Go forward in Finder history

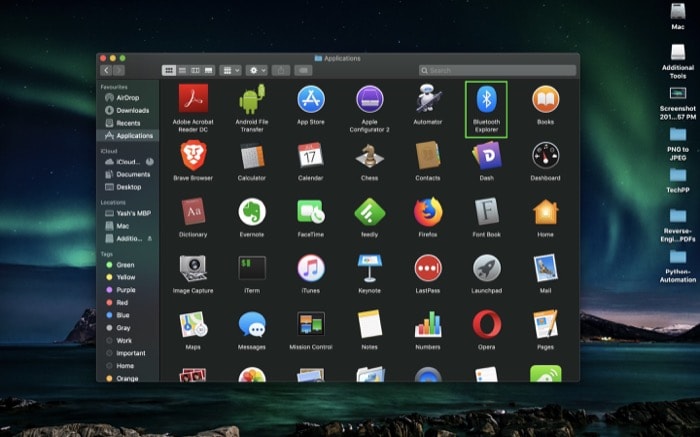(119, 70)
